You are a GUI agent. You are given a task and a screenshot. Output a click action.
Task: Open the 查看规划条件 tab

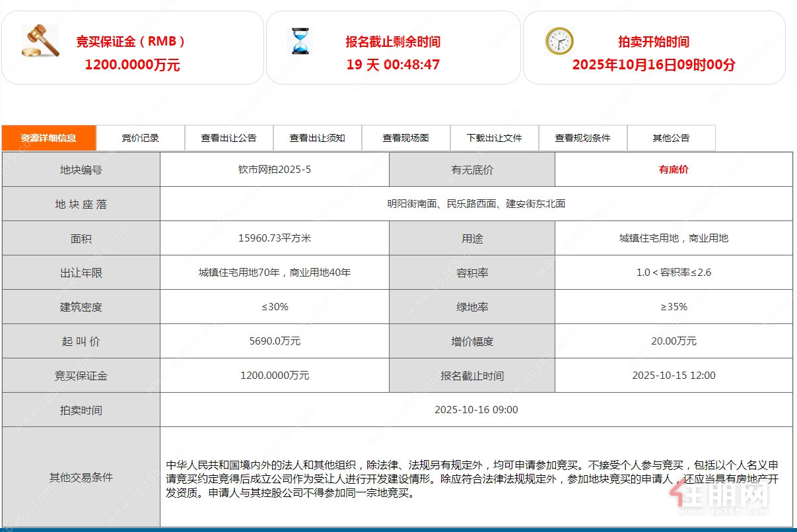click(x=582, y=138)
